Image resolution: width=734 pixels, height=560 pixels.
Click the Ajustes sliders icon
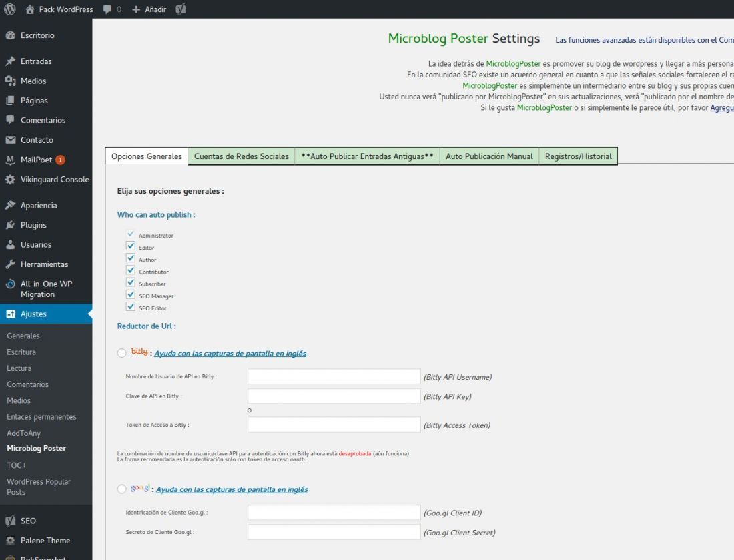10,314
